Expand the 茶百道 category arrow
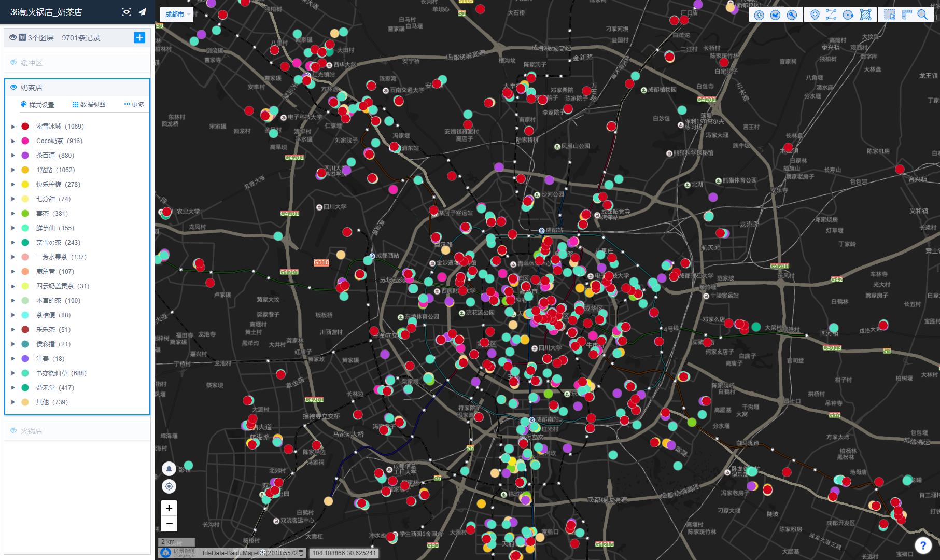 point(13,156)
